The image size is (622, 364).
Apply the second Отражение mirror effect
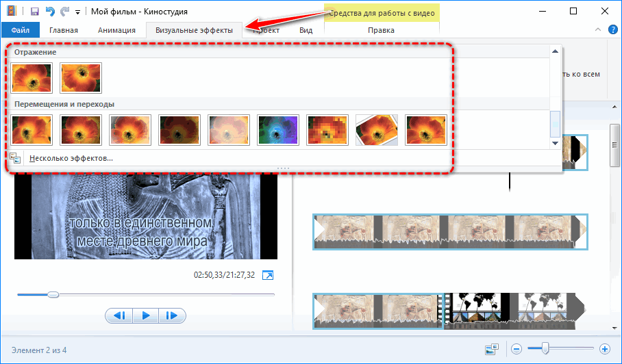[x=81, y=78]
